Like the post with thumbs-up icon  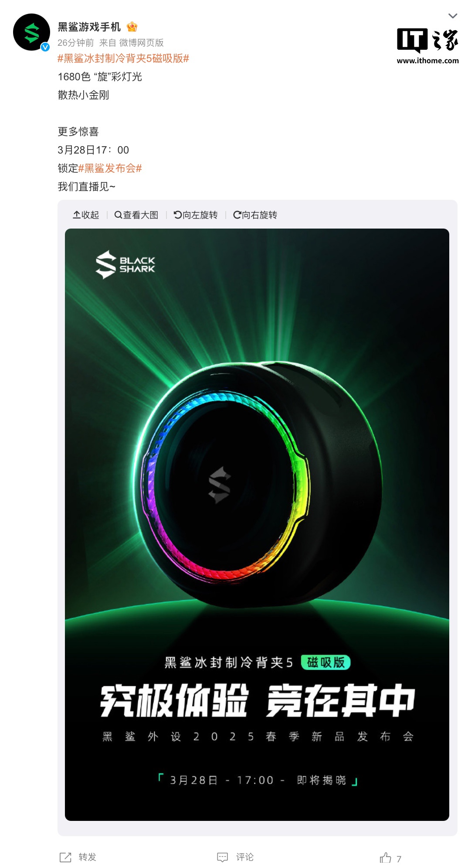[x=385, y=858]
